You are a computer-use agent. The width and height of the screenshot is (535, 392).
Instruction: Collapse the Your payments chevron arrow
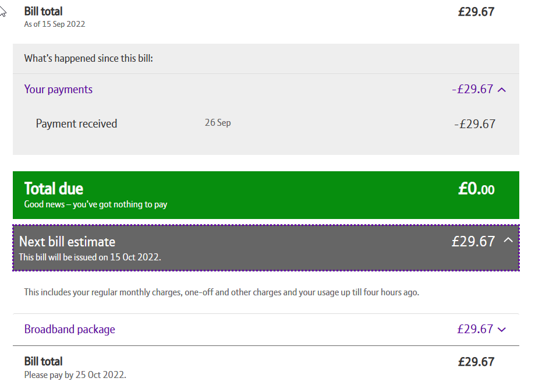(502, 90)
